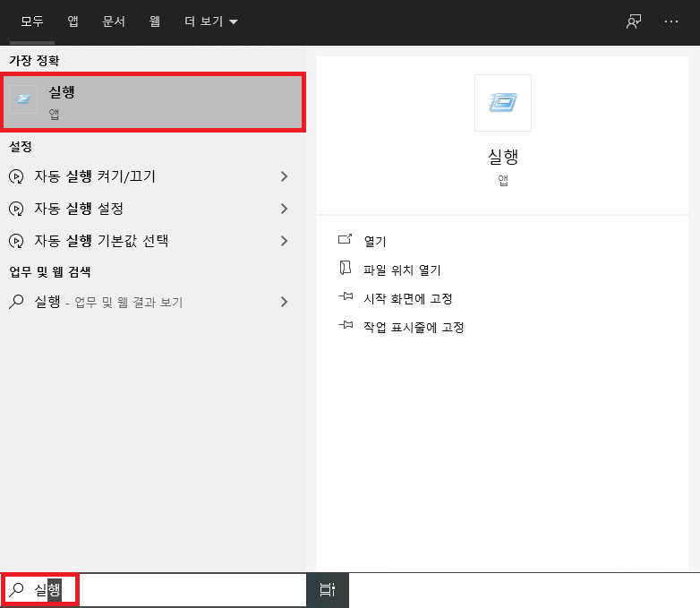Open the 실행 app best match result
Image resolution: width=700 pixels, height=608 pixels.
[153, 102]
